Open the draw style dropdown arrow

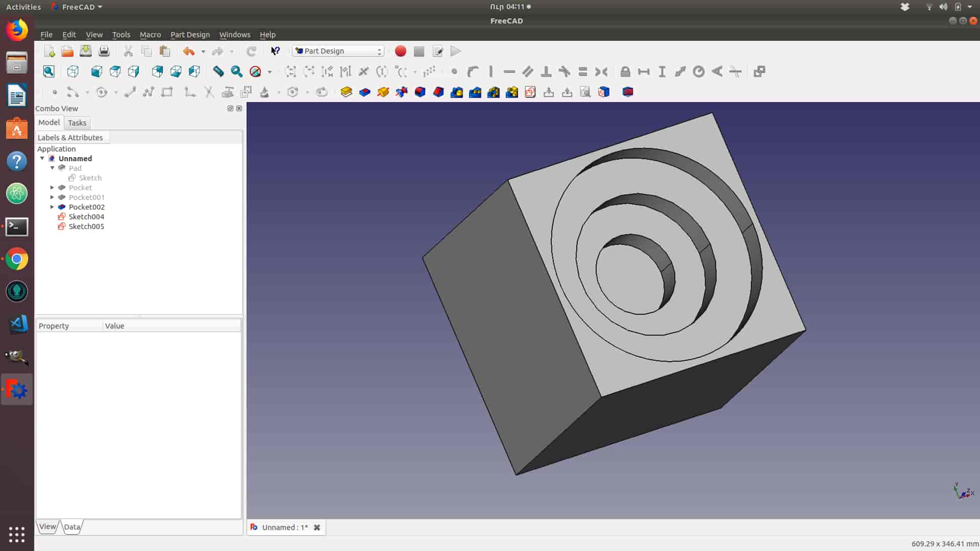(x=269, y=72)
